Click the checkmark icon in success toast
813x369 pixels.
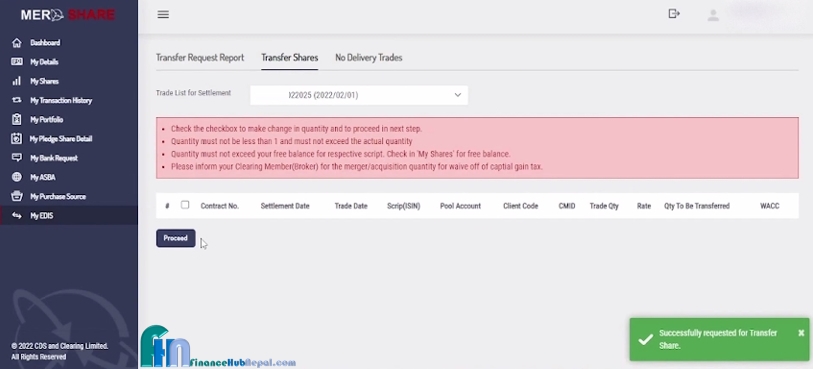coord(646,339)
